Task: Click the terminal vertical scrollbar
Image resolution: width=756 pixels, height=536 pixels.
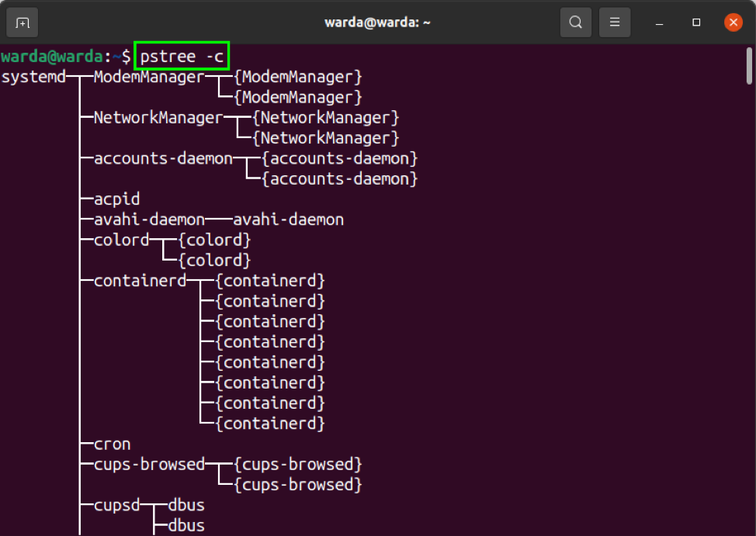Action: (749, 66)
